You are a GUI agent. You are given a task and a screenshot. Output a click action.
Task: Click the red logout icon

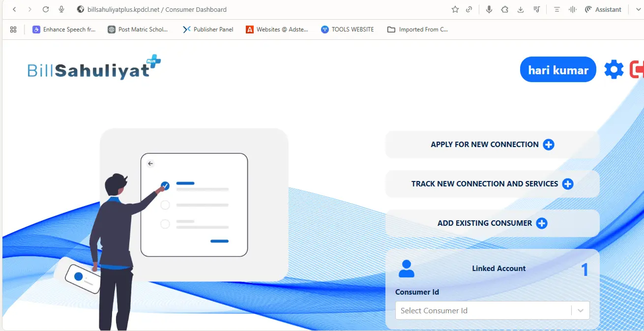pyautogui.click(x=637, y=70)
